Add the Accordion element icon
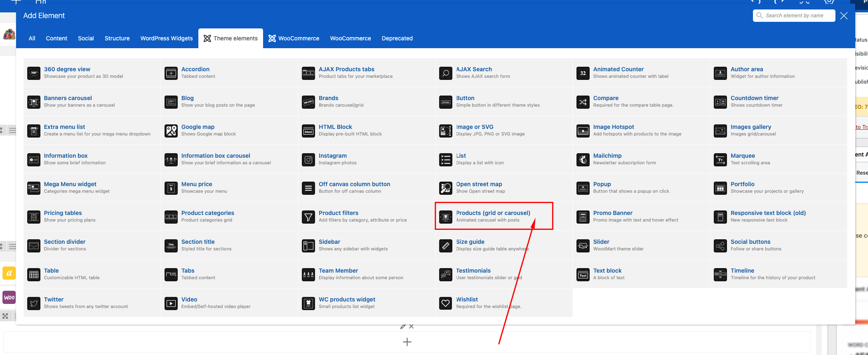 click(171, 73)
